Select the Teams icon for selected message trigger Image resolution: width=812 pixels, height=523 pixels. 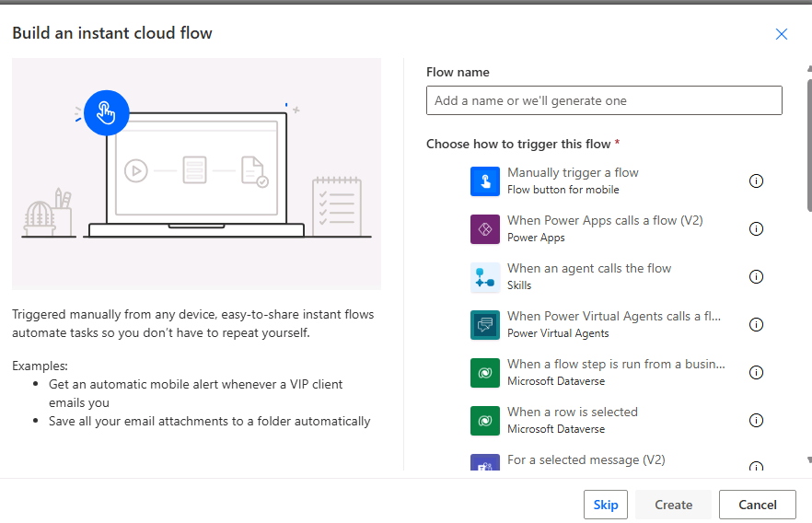point(484,462)
